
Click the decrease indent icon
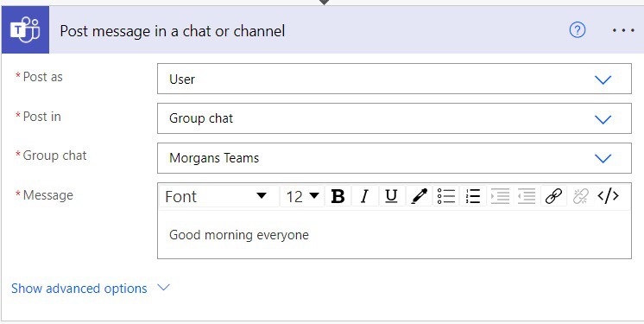tap(526, 196)
